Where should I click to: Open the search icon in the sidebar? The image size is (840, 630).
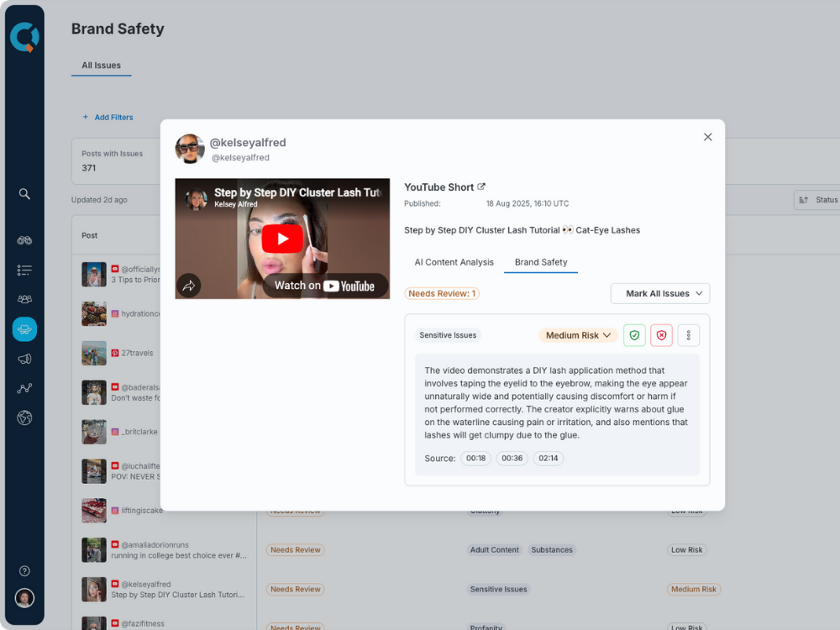pyautogui.click(x=24, y=194)
